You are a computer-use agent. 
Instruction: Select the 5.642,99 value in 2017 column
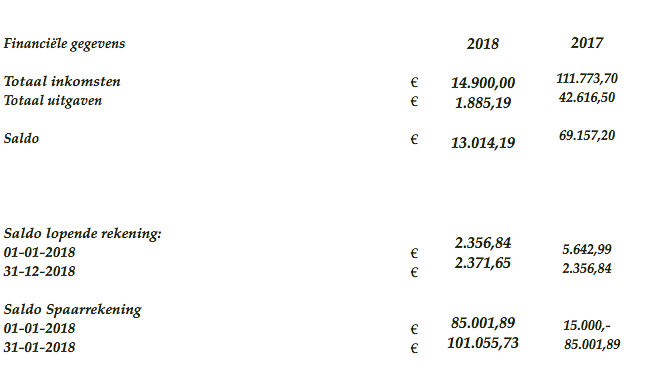[587, 249]
